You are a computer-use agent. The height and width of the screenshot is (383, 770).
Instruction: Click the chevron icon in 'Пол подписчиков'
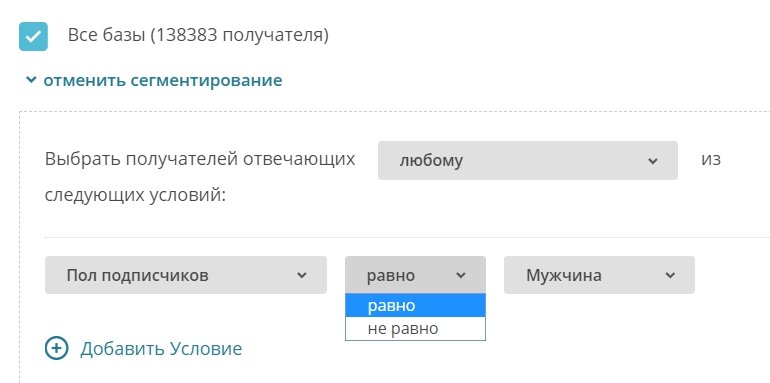coord(302,275)
